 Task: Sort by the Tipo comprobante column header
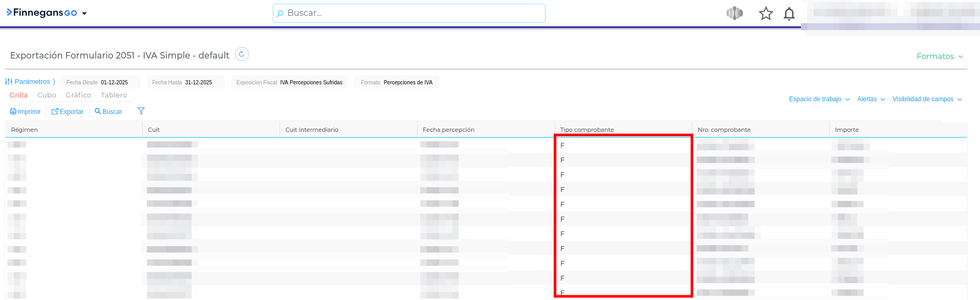[587, 130]
